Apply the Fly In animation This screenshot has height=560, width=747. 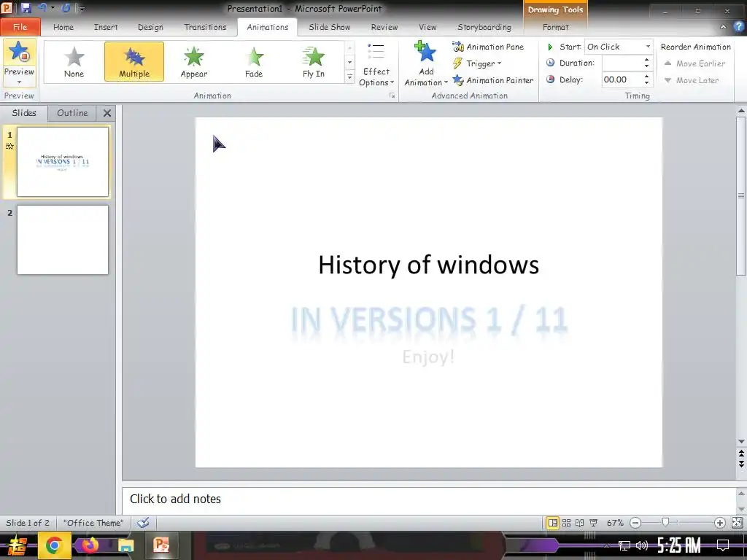[314, 61]
